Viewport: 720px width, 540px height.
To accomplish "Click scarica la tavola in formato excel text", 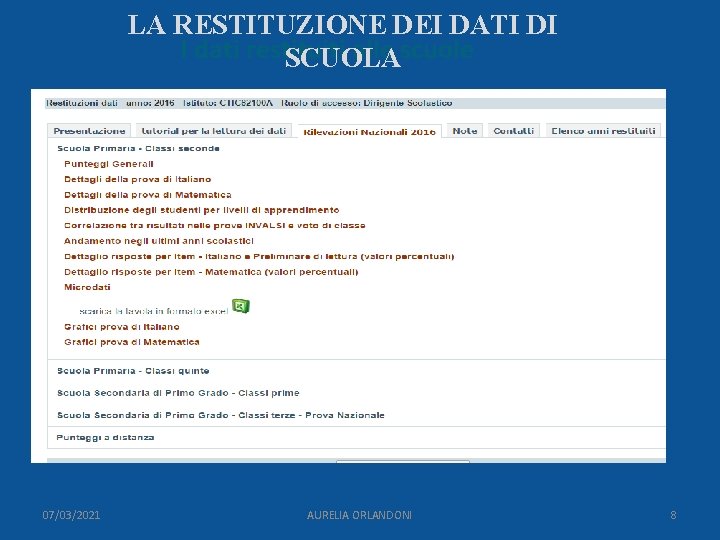I will click(154, 311).
